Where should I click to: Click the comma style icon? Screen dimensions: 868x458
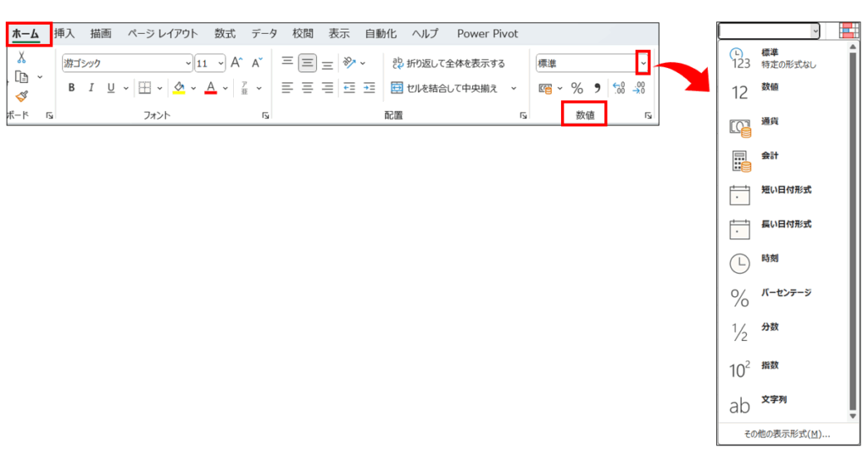596,88
